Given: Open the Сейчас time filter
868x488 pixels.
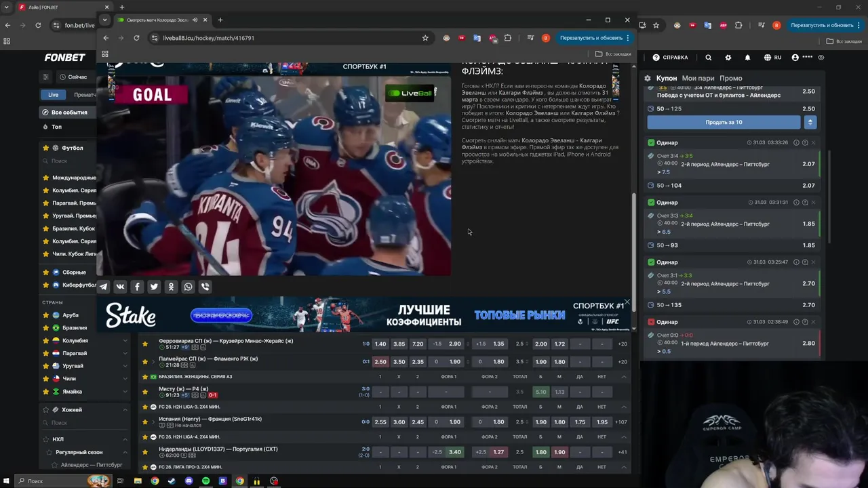Looking at the screenshot, I should pyautogui.click(x=73, y=77).
